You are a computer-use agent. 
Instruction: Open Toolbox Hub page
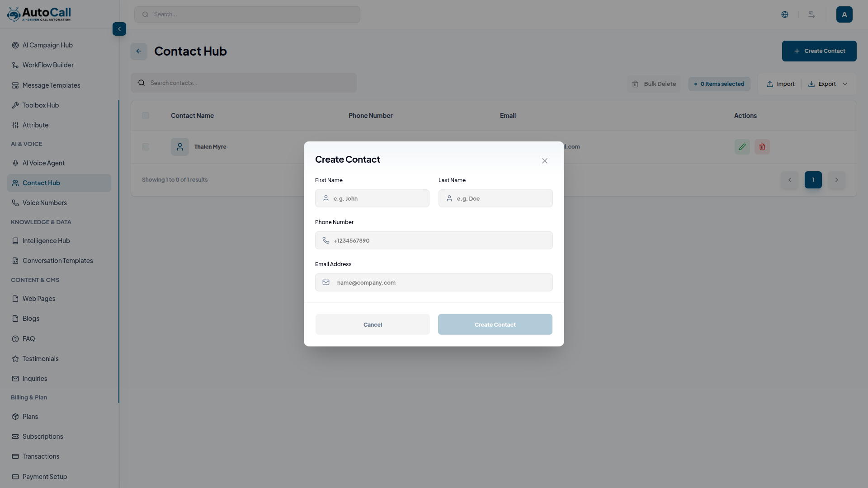pyautogui.click(x=59, y=105)
